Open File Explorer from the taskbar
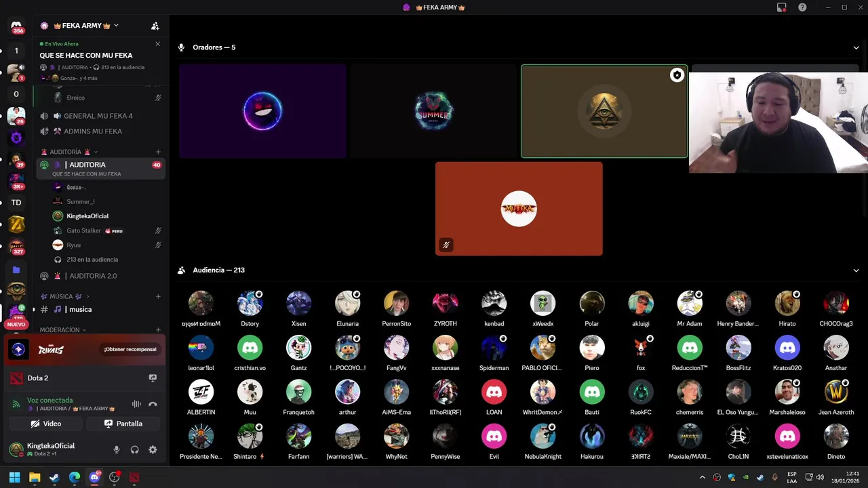 pyautogui.click(x=35, y=477)
